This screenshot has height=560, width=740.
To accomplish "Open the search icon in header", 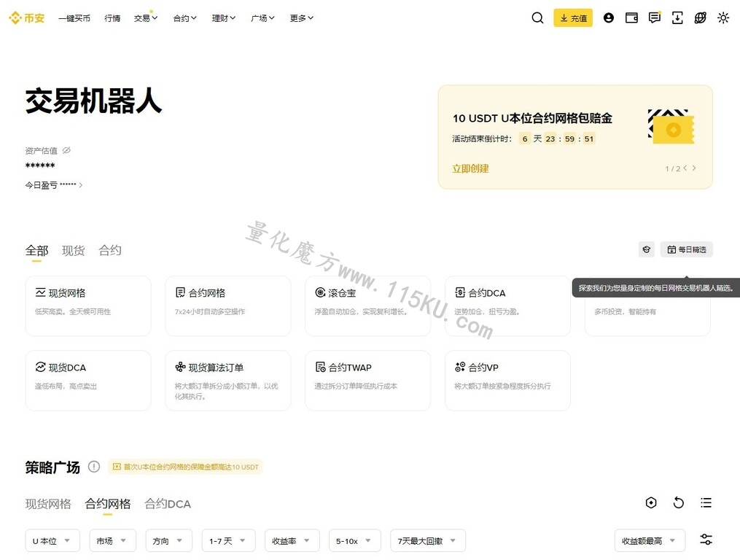I will tap(537, 18).
